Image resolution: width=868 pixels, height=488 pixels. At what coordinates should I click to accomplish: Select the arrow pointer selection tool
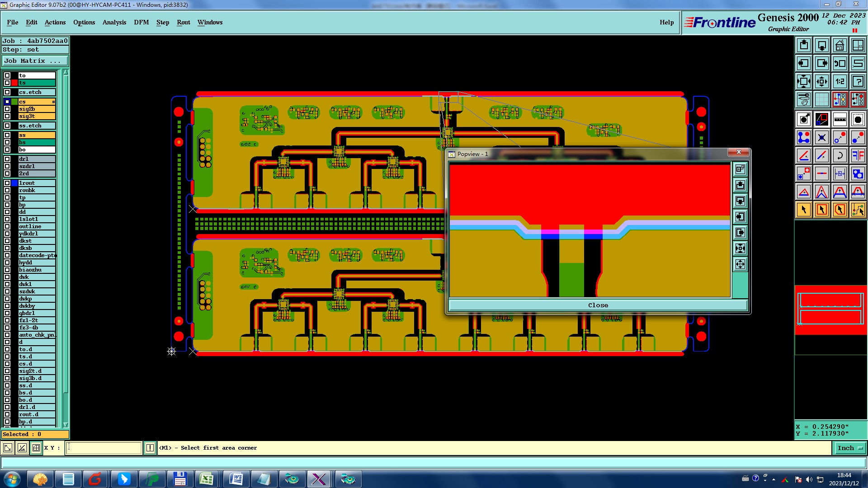pos(803,210)
